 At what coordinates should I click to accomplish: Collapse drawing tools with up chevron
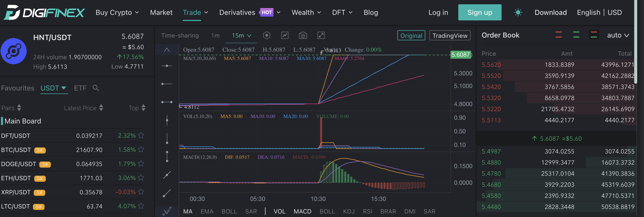pyautogui.click(x=167, y=50)
